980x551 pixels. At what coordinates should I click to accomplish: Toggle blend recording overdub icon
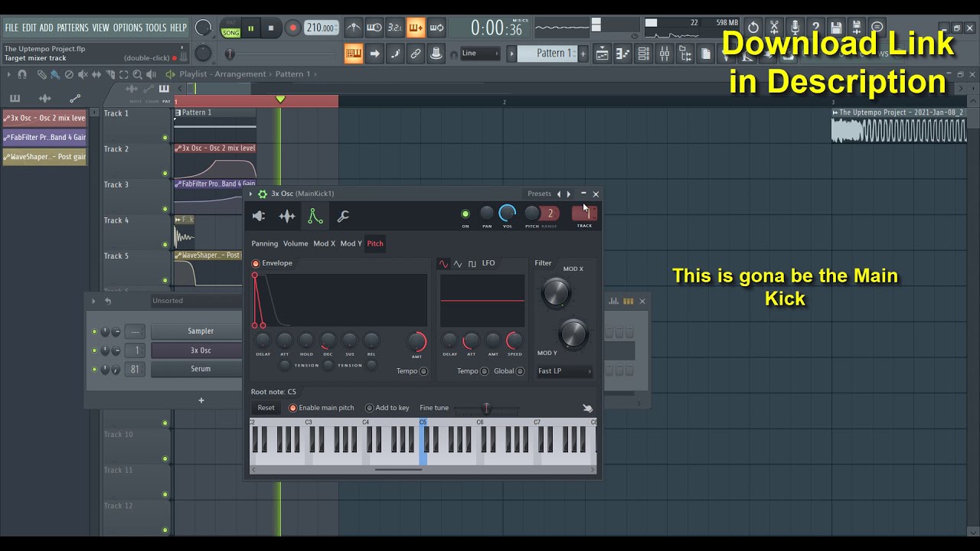pos(416,28)
